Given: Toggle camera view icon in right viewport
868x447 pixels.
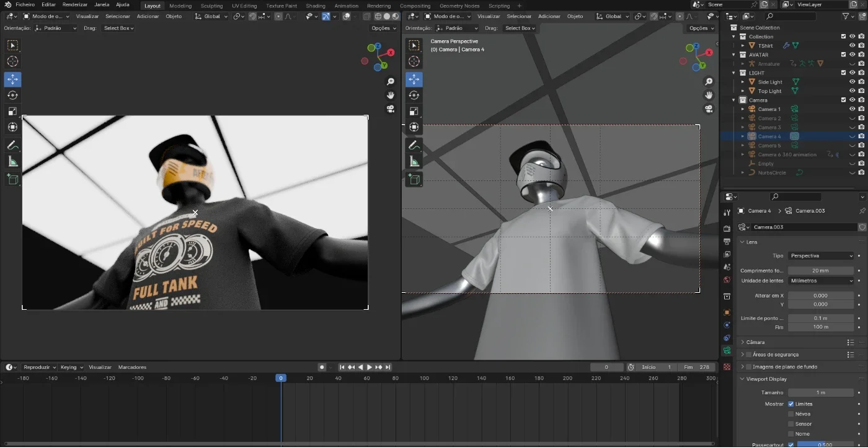Looking at the screenshot, I should [709, 108].
